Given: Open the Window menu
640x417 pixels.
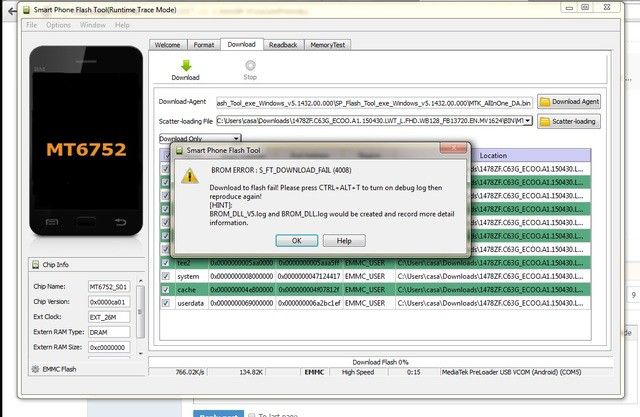Looking at the screenshot, I should coord(93,25).
